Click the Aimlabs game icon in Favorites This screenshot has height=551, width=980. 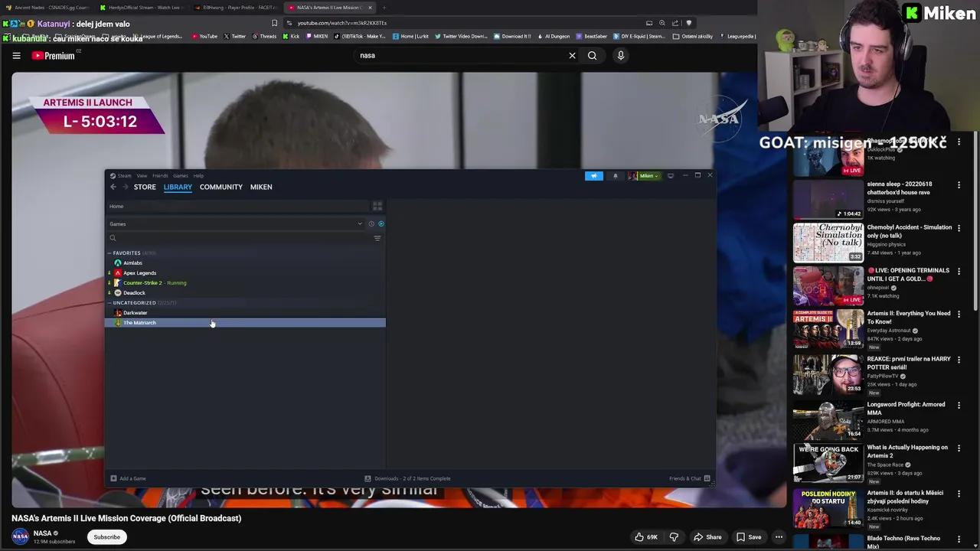pyautogui.click(x=118, y=263)
